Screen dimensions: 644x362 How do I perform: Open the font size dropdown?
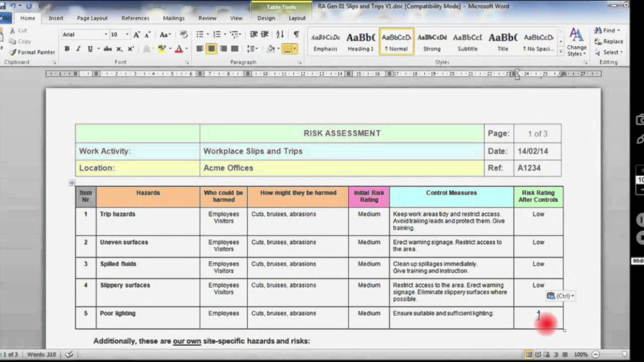pos(127,35)
